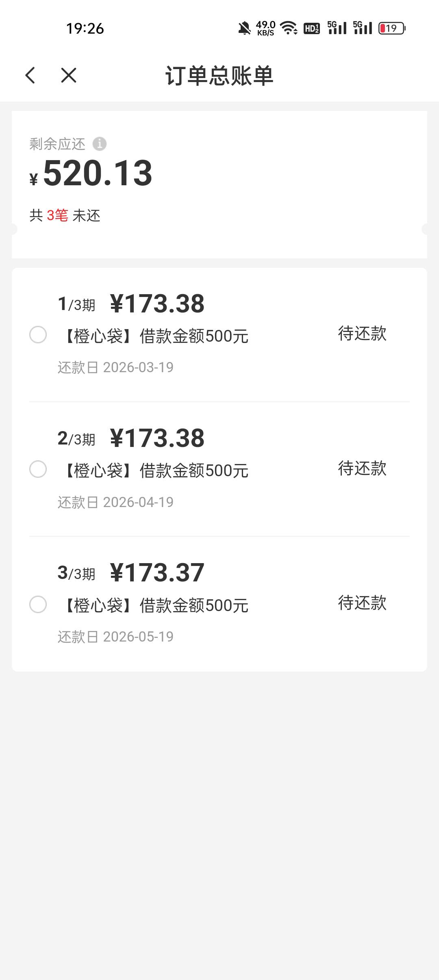This screenshot has width=439, height=980.
Task: Tap the 19:26 clock in status bar
Action: [x=85, y=28]
